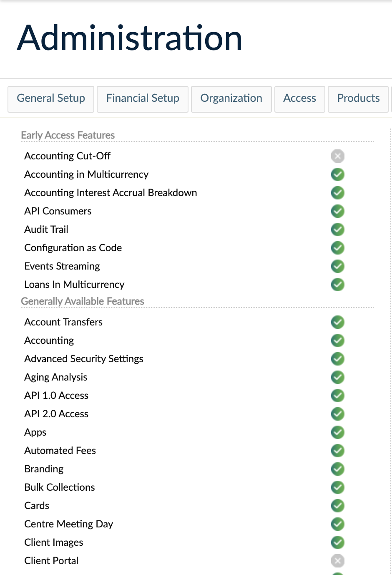Image resolution: width=392 pixels, height=575 pixels.
Task: Click the status icon beside Automated Fees
Action: [x=337, y=451]
